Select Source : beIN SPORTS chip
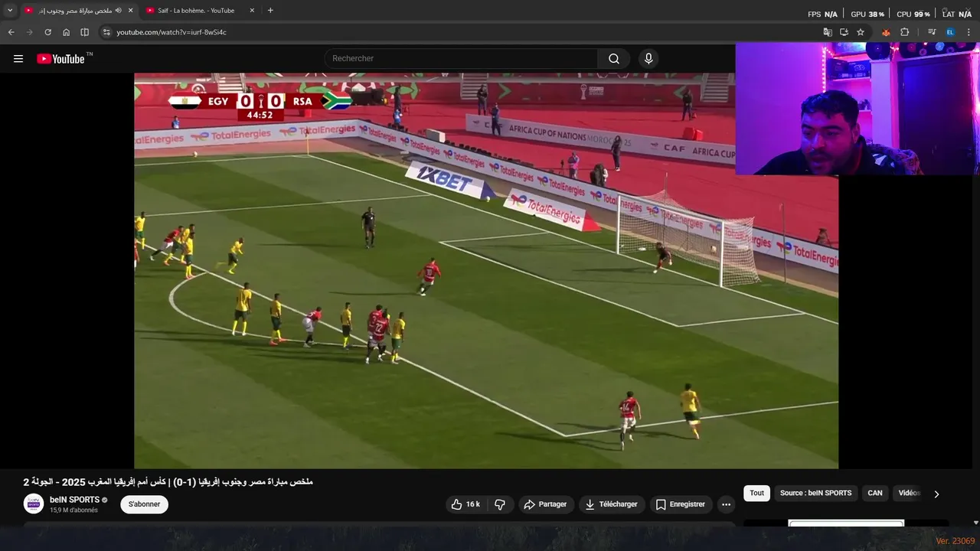 click(815, 493)
